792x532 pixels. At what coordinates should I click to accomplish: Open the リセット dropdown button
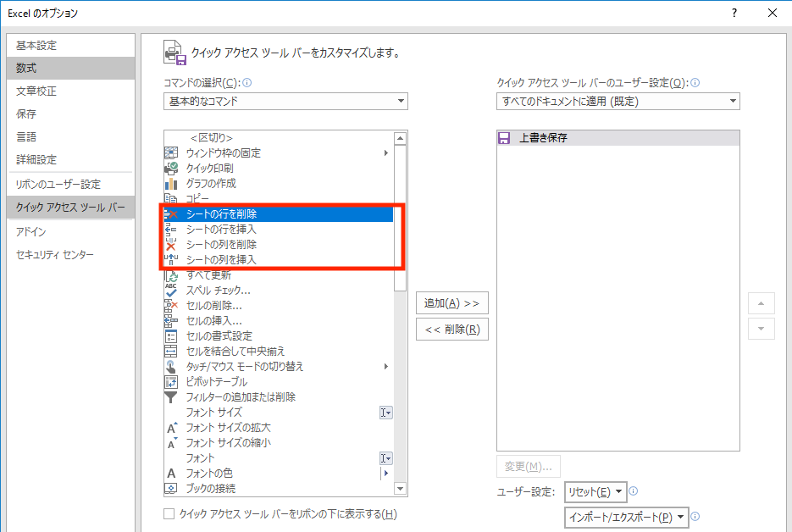point(595,492)
